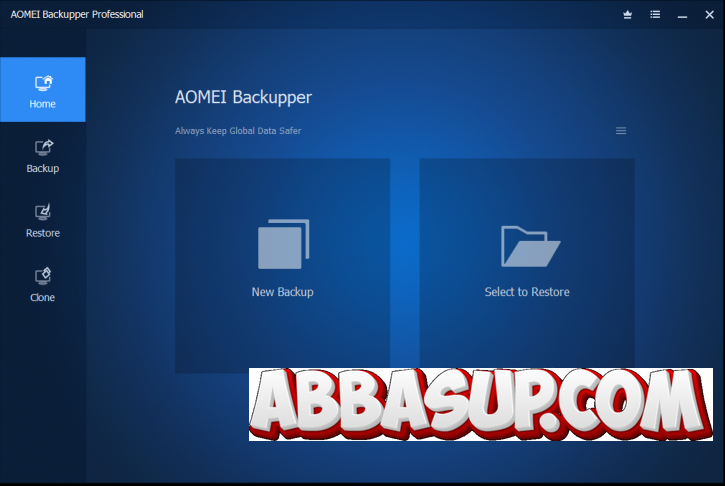Click the AOMEI Backupper Professional window title
This screenshot has width=725, height=486.
(77, 14)
